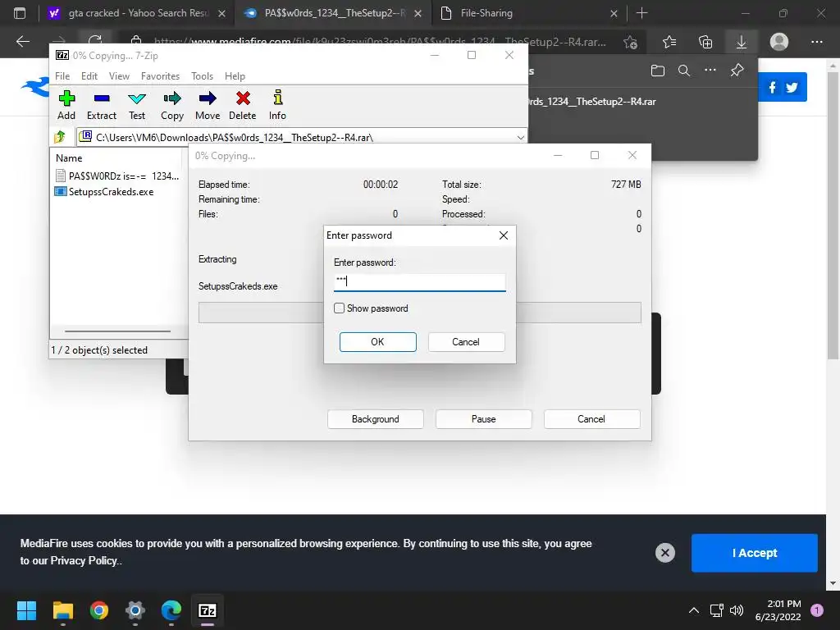The width and height of the screenshot is (840, 630).
Task: Open Edge collections icon
Action: point(705,42)
